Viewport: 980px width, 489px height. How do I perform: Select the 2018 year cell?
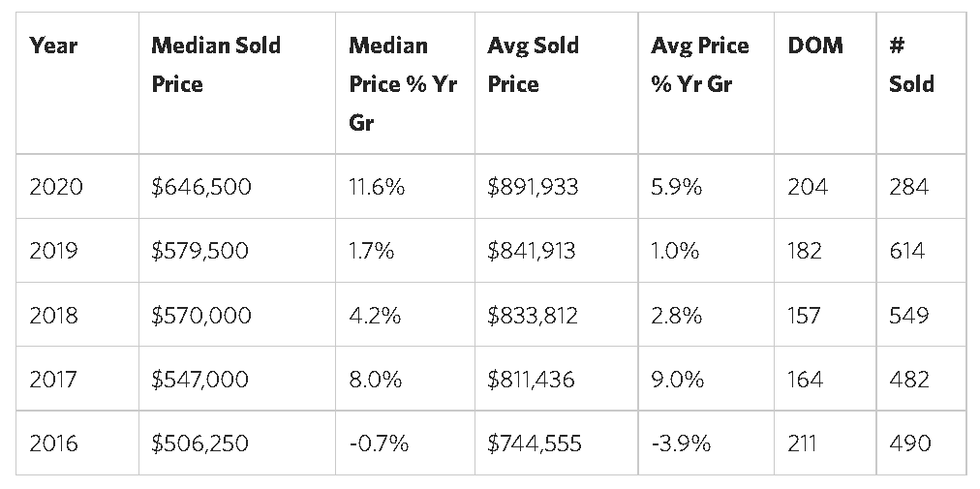click(x=56, y=315)
